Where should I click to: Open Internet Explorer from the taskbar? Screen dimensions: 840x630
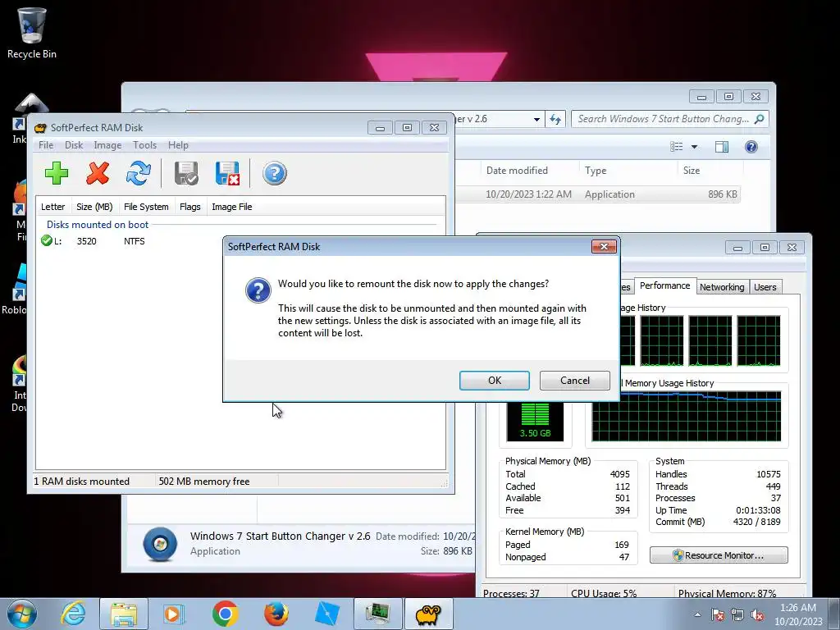[x=73, y=614]
